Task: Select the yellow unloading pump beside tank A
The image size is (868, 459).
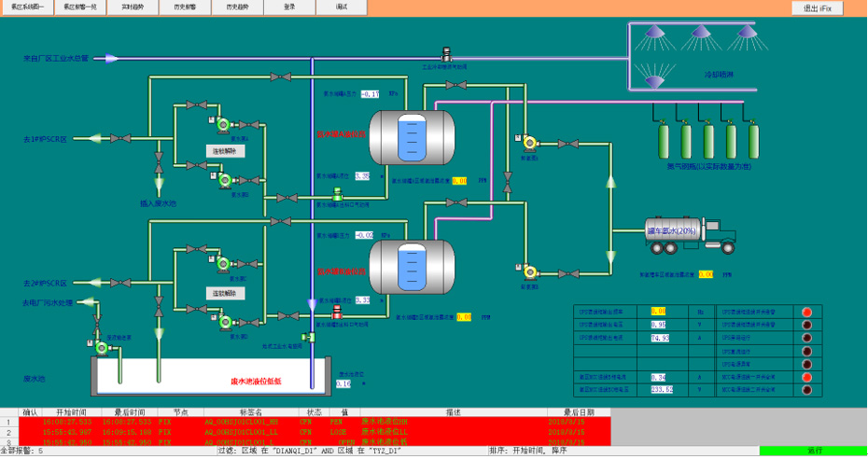Action: pyautogui.click(x=527, y=141)
